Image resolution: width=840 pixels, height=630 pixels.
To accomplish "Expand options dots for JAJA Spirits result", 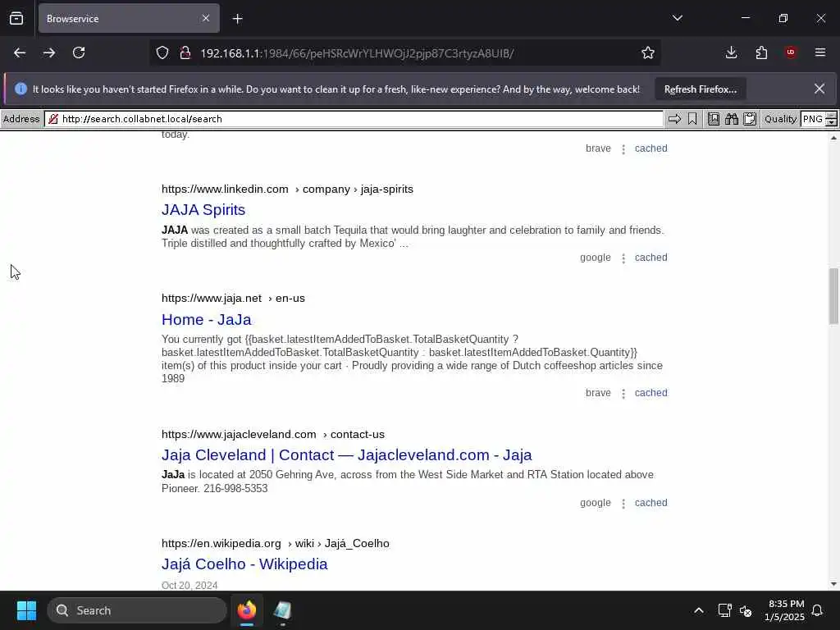I will [x=623, y=258].
